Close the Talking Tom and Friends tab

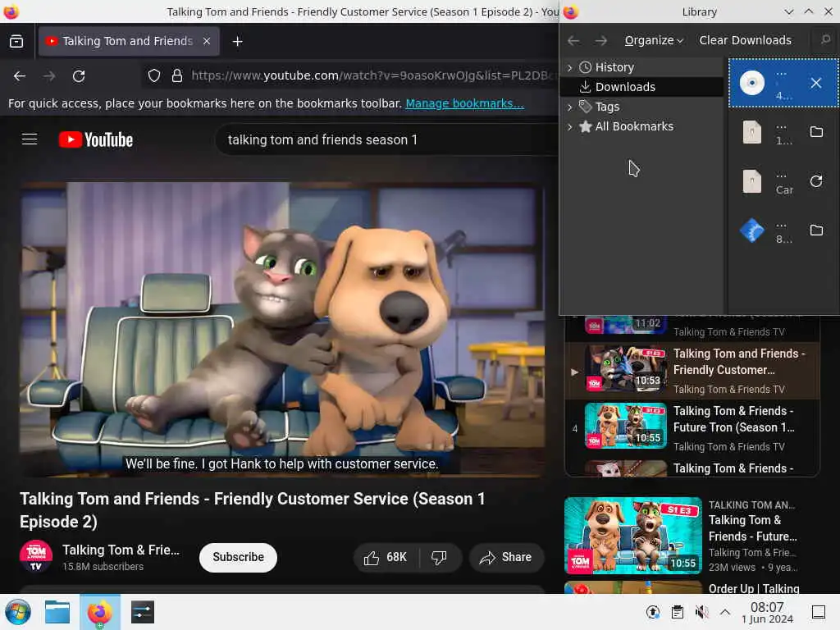(207, 41)
